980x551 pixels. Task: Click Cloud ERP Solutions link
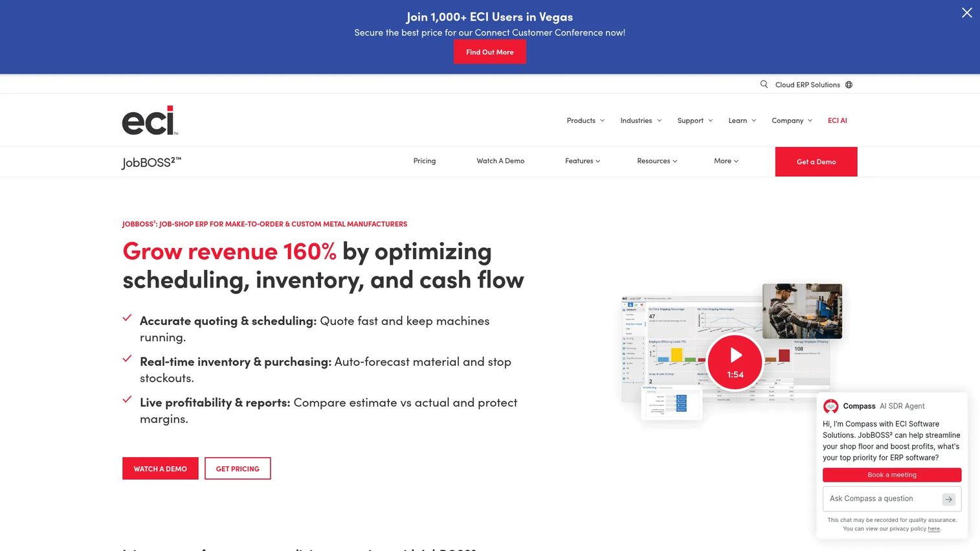point(807,85)
